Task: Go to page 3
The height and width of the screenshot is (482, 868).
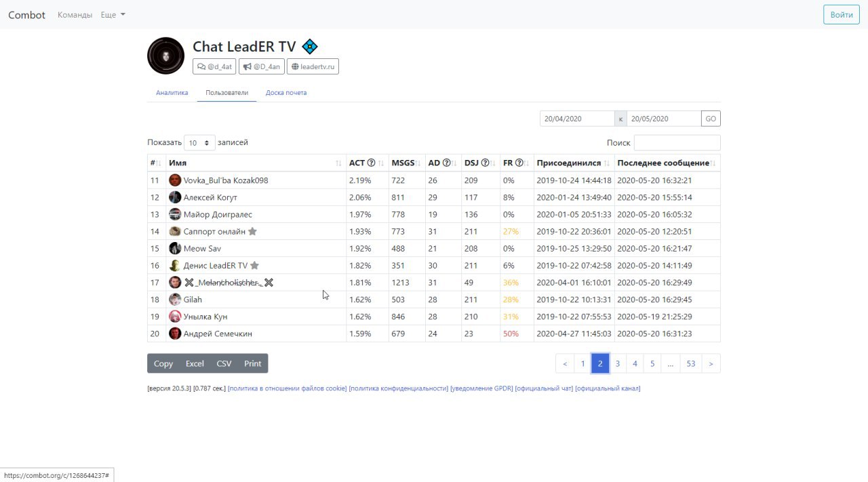Action: click(617, 363)
